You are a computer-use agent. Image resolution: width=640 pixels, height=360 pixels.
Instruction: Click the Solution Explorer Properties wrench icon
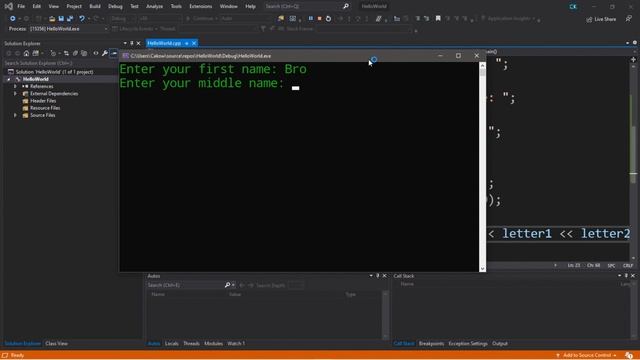point(105,53)
